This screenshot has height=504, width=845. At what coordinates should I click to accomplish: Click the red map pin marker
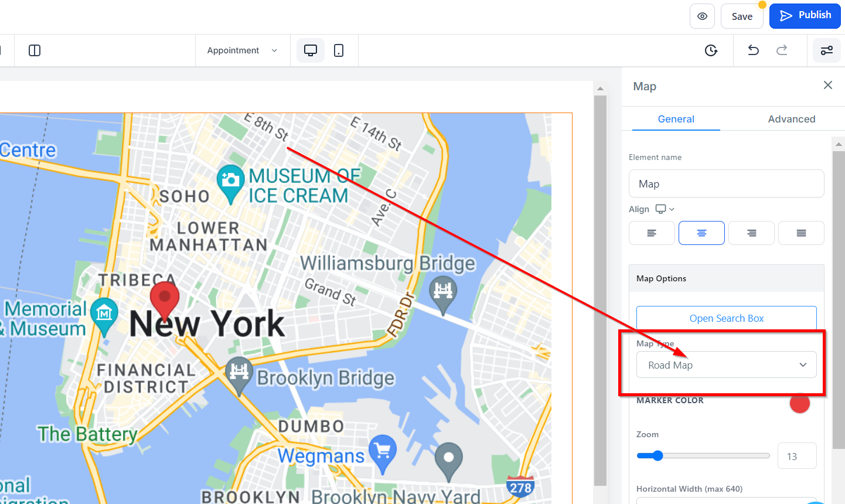(x=165, y=299)
